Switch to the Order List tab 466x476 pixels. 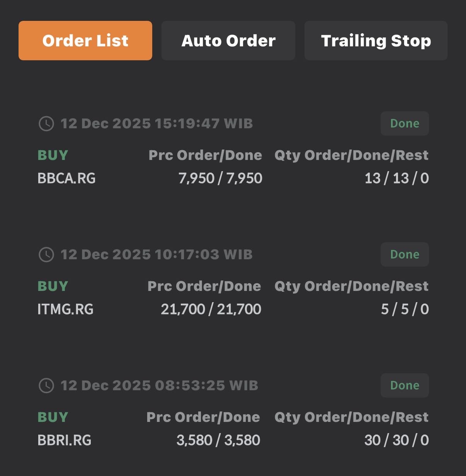85,41
